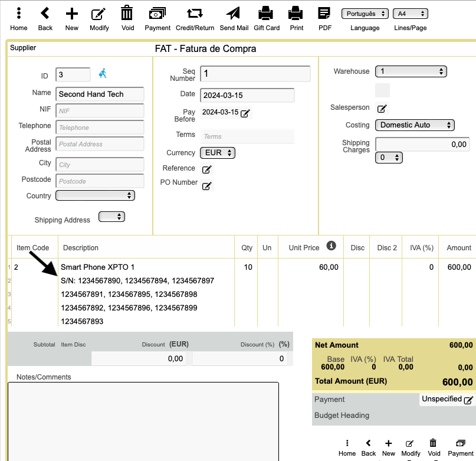Click the bottom New plus icon

click(388, 447)
